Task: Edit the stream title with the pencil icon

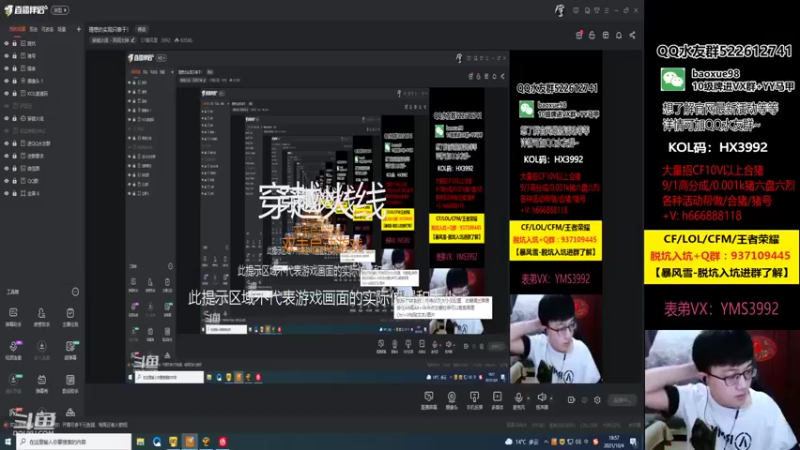Action: pyautogui.click(x=133, y=40)
